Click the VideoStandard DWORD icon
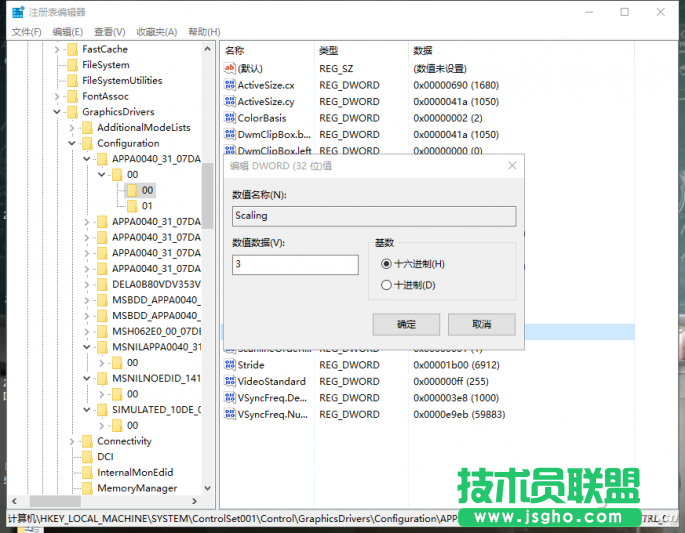This screenshot has height=533, width=685. tap(229, 381)
